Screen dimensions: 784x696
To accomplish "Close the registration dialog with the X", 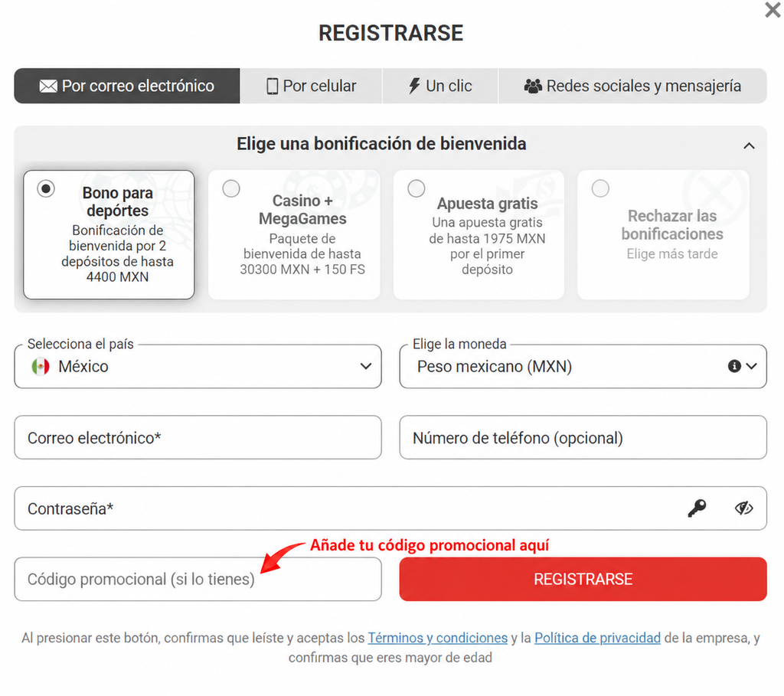I will coord(773,9).
